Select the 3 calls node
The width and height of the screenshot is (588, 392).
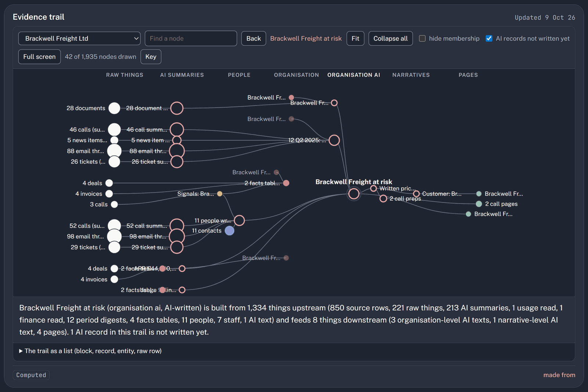(x=114, y=205)
